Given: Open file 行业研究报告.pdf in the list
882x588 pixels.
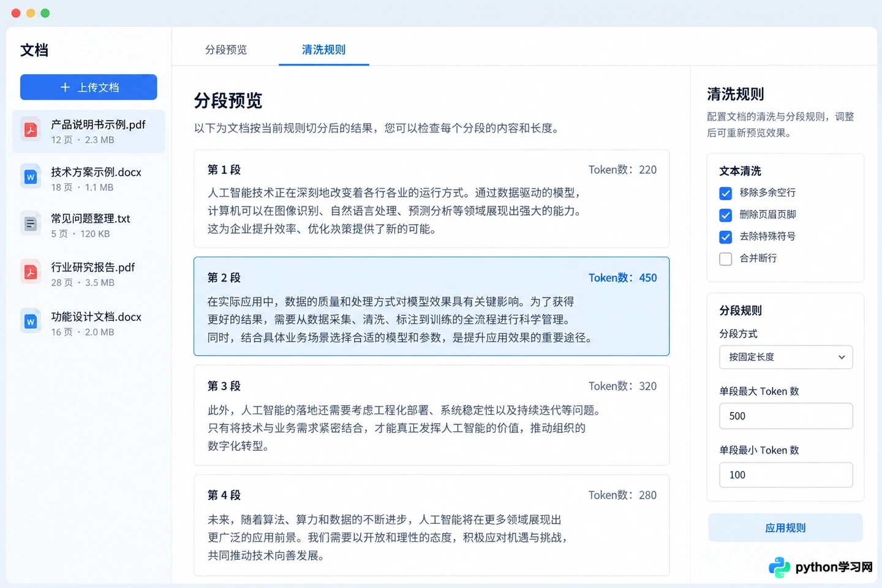Looking at the screenshot, I should click(89, 274).
